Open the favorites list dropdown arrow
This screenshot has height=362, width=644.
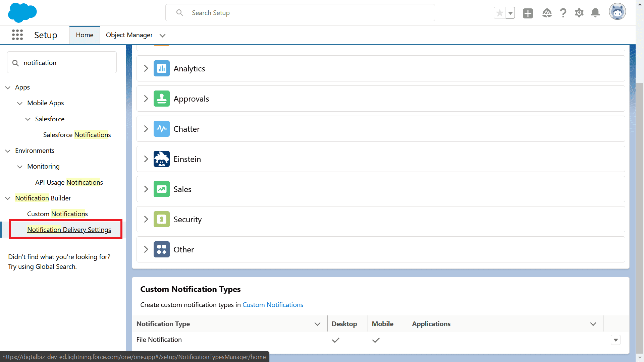coord(510,13)
